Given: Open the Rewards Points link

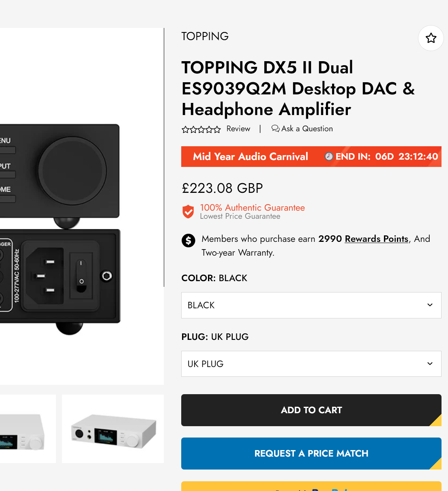Looking at the screenshot, I should 376,239.
